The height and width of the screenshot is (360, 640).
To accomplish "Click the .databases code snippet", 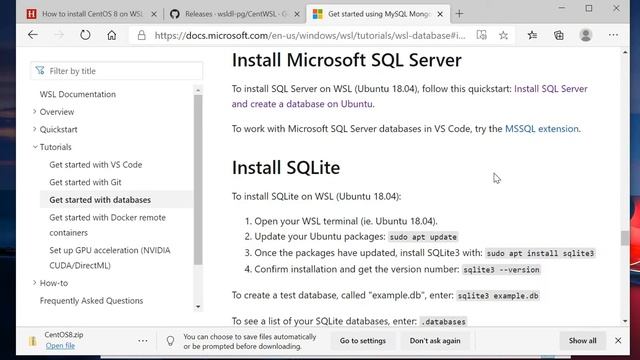I will (x=443, y=321).
